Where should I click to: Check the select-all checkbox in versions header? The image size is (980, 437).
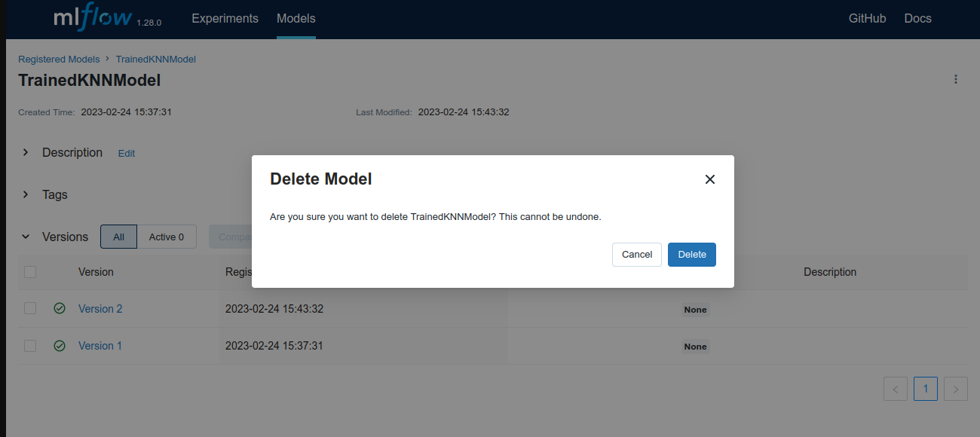click(x=30, y=271)
